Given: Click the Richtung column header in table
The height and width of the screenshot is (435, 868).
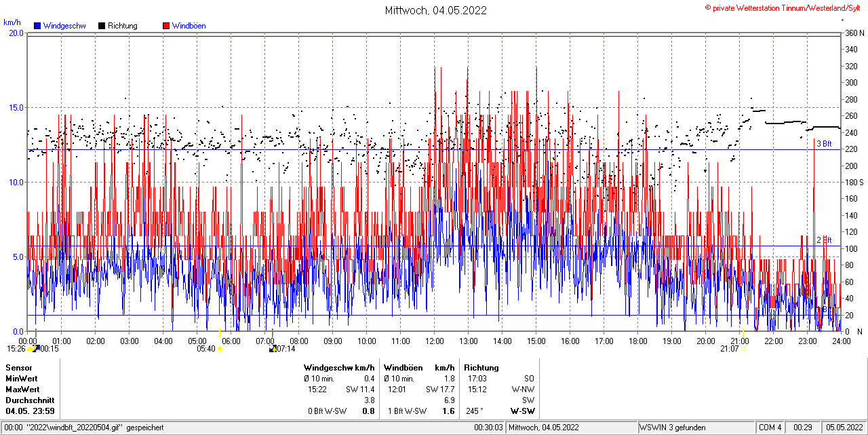Looking at the screenshot, I should click(x=481, y=368).
